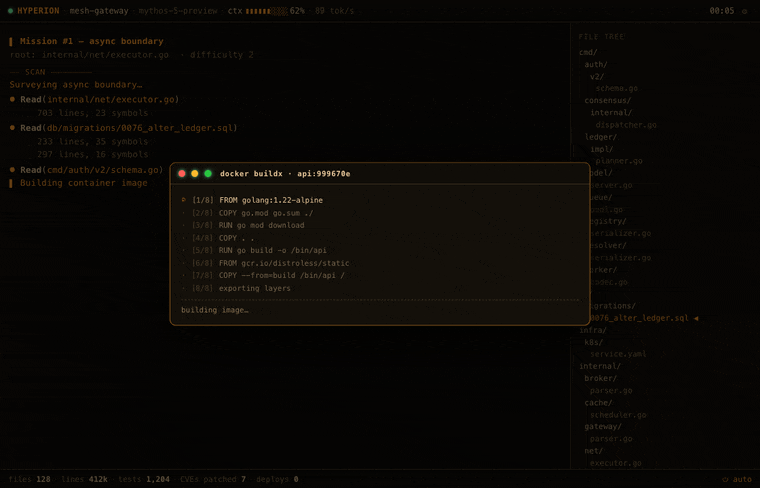
Task: Select planner.go under impl/
Action: tap(619, 161)
